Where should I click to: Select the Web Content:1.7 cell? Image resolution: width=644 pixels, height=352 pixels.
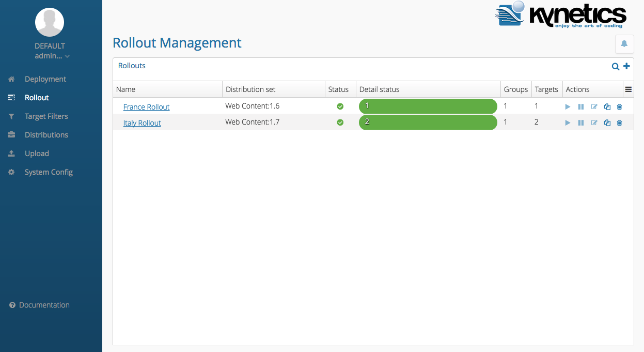click(253, 122)
